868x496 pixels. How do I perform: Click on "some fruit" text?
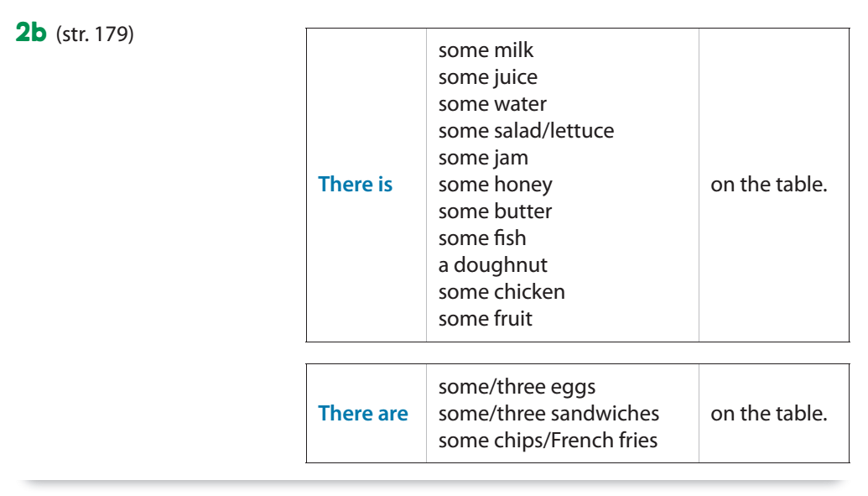click(x=485, y=319)
